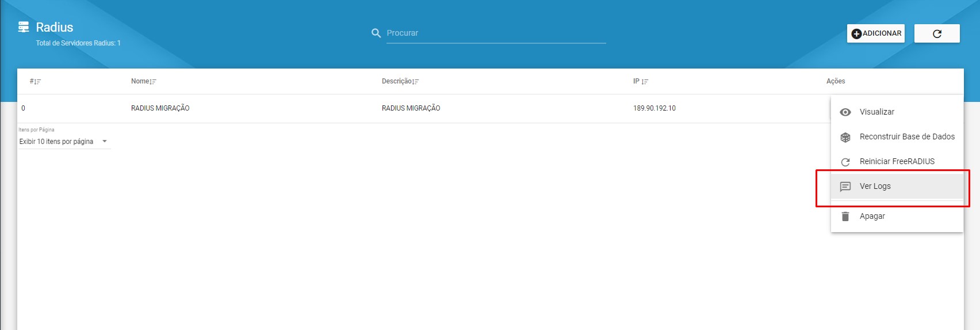Click the search magnifier icon
The width and height of the screenshot is (980, 330).
coord(376,33)
